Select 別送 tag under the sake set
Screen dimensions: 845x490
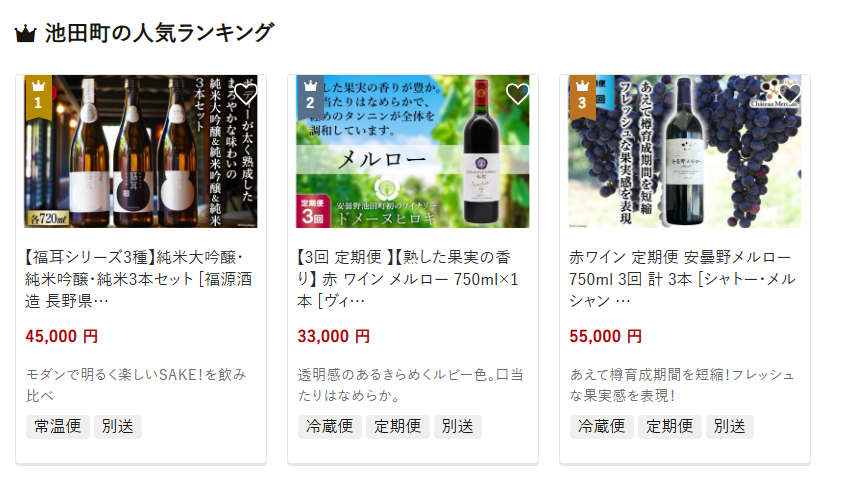(117, 426)
